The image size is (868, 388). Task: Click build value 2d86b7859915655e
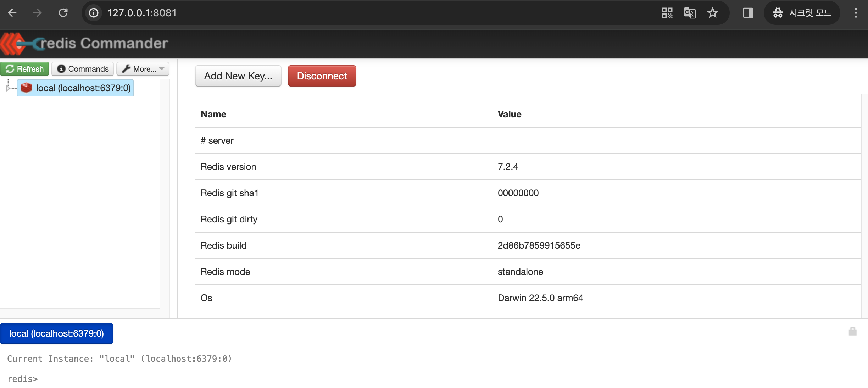539,245
